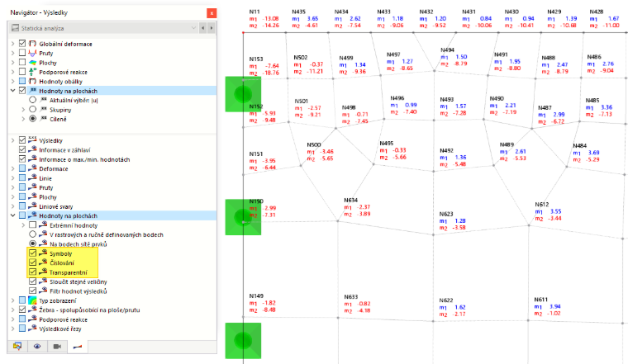Click the Hodnoty obálky envelope icon
The width and height of the screenshot is (628, 364).
tap(32, 81)
